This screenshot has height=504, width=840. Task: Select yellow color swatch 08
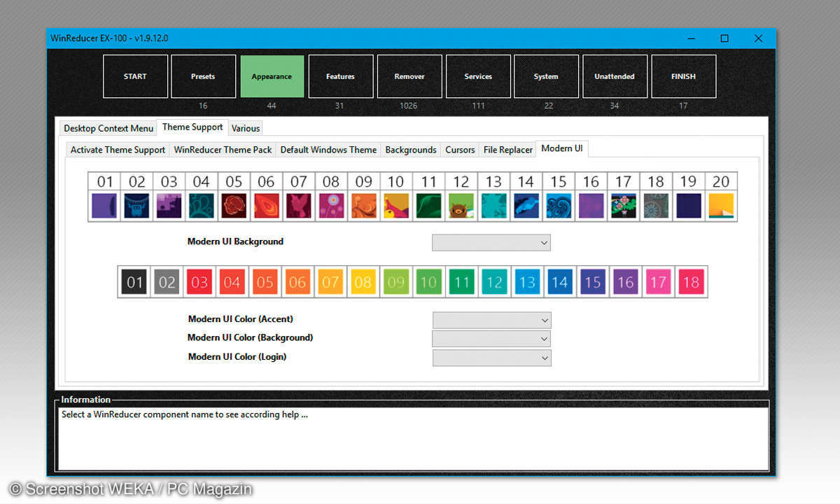[363, 282]
